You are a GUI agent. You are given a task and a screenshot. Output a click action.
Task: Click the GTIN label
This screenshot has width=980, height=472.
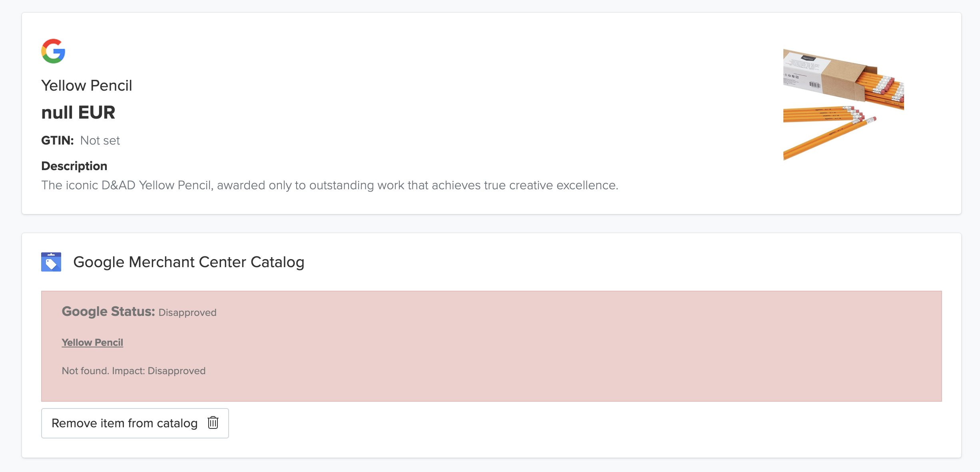point(58,141)
